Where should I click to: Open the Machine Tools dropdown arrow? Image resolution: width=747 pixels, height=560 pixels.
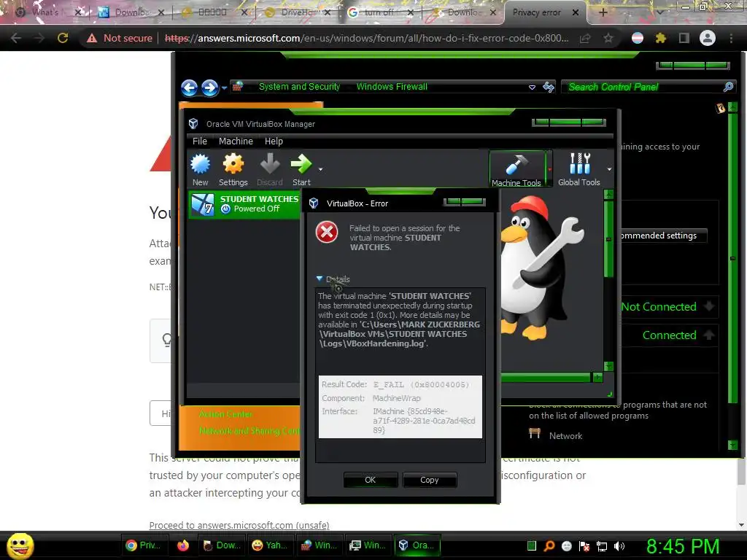[549, 169]
